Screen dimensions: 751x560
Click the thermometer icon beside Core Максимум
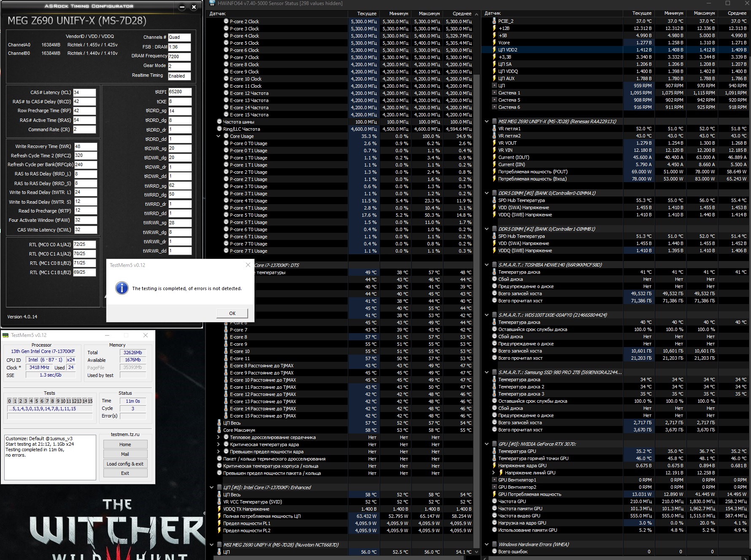[x=219, y=430]
